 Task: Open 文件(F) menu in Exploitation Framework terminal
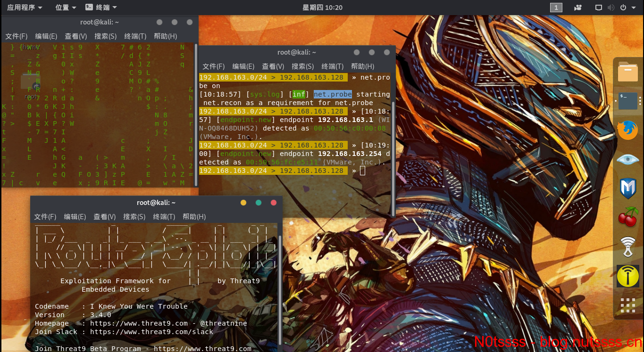pos(45,217)
